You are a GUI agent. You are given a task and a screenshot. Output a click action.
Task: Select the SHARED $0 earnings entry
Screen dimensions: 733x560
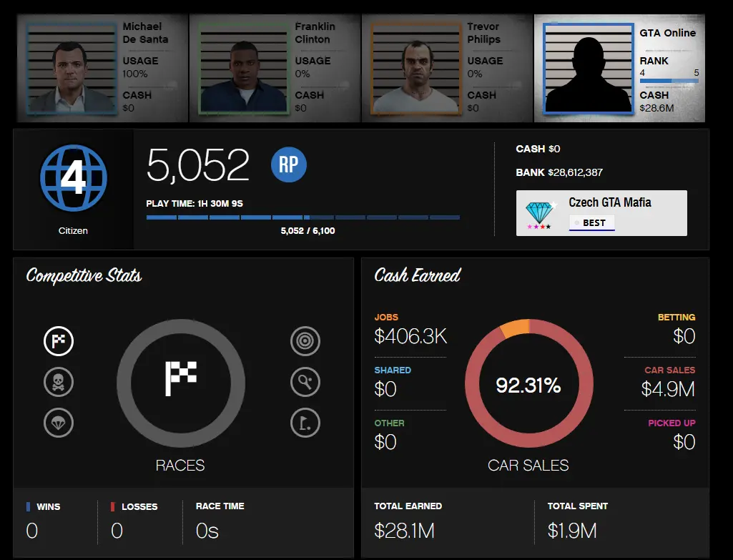pos(393,383)
